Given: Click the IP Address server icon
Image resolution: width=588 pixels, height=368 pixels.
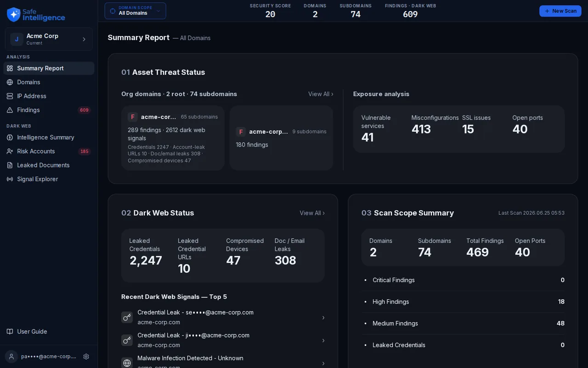Looking at the screenshot, I should pos(10,96).
